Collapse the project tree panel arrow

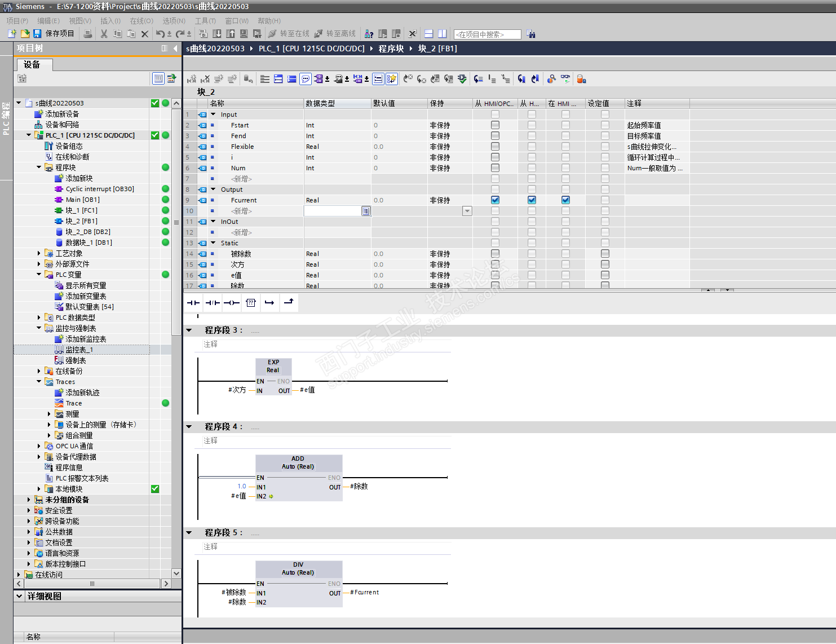coord(175,48)
